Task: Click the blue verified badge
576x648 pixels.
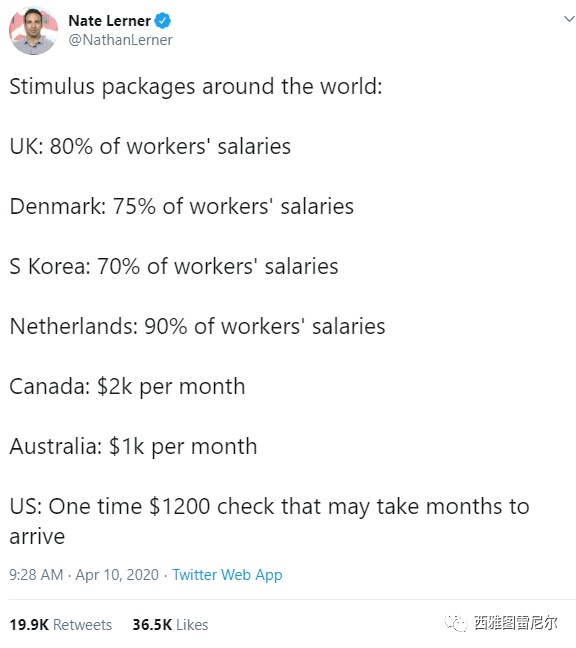Action: pyautogui.click(x=163, y=21)
